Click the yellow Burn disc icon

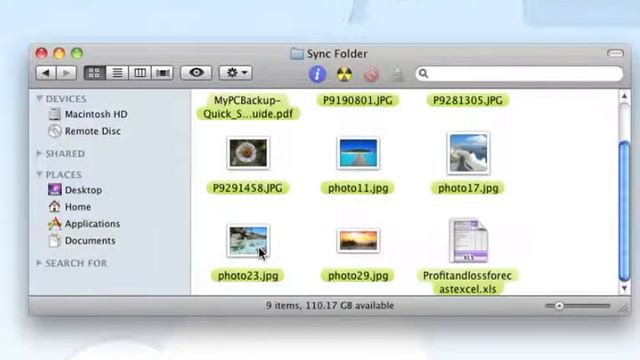point(344,74)
